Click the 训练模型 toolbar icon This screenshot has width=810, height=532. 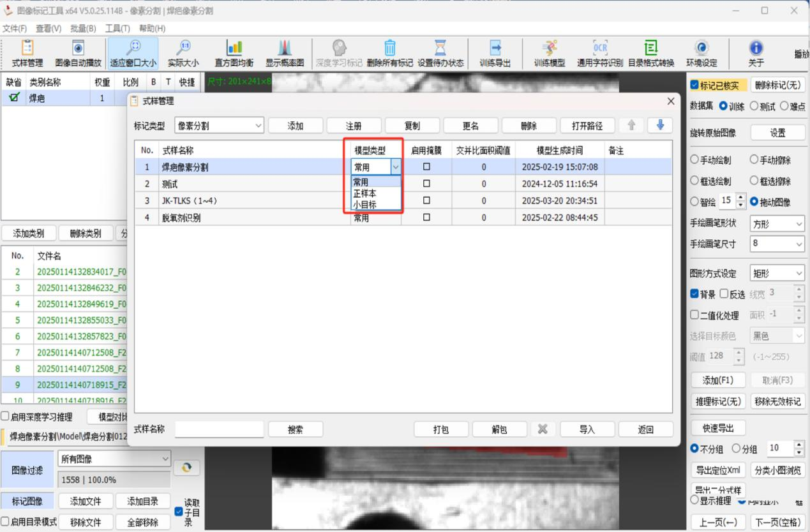pos(549,54)
